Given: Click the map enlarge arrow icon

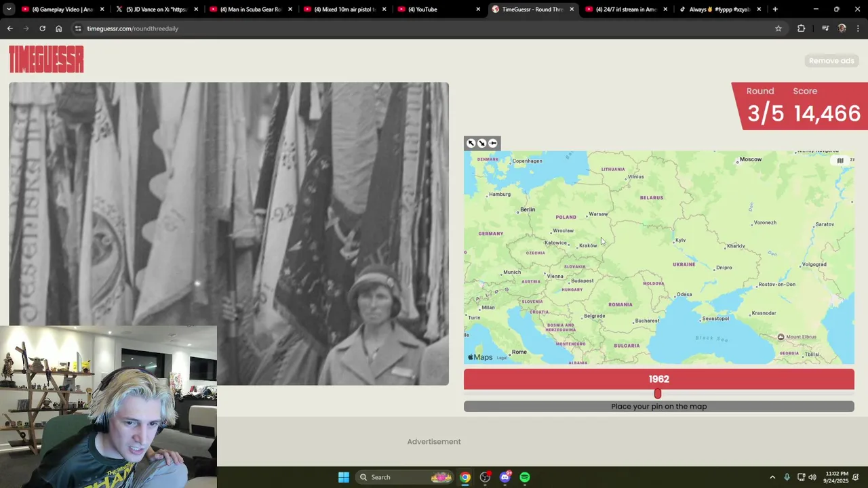Looking at the screenshot, I should pyautogui.click(x=471, y=143).
